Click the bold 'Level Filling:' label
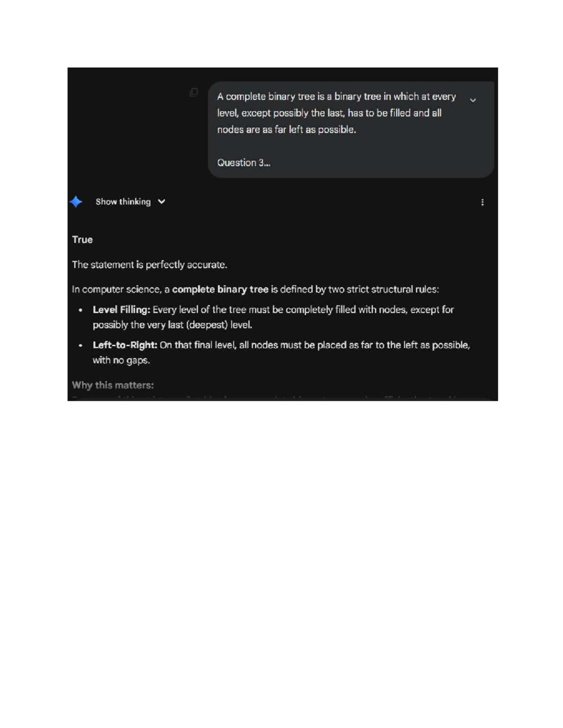 tap(122, 309)
